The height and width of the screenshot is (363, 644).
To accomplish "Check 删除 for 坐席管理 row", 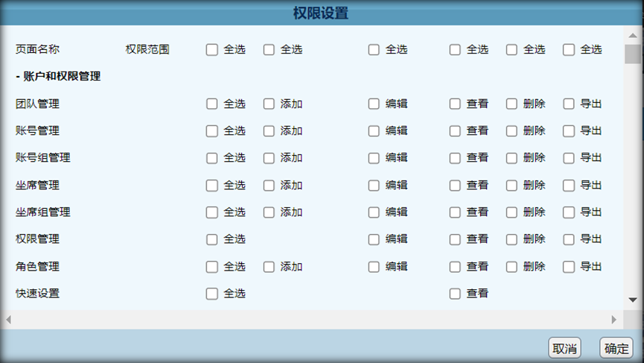I will (511, 186).
